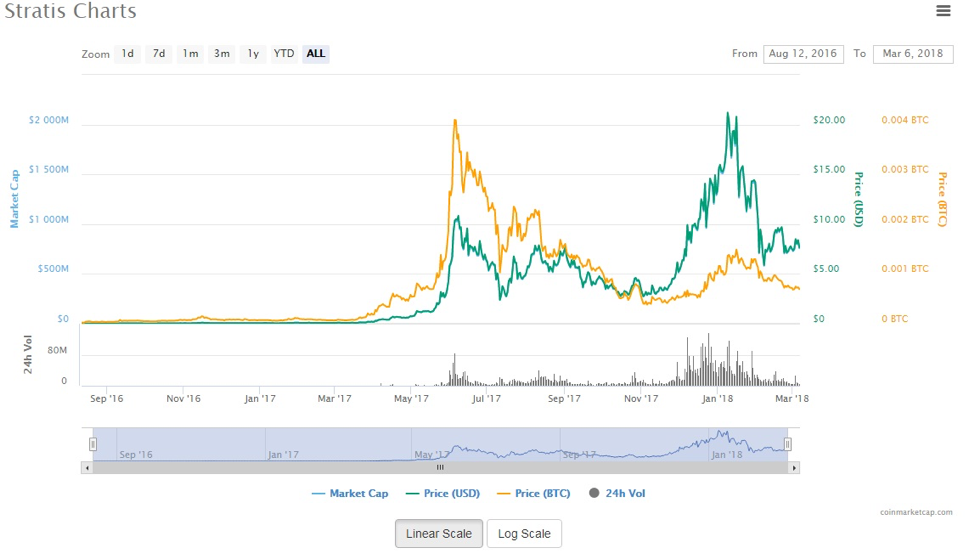
Task: Set zoom to 7d
Action: (x=159, y=54)
